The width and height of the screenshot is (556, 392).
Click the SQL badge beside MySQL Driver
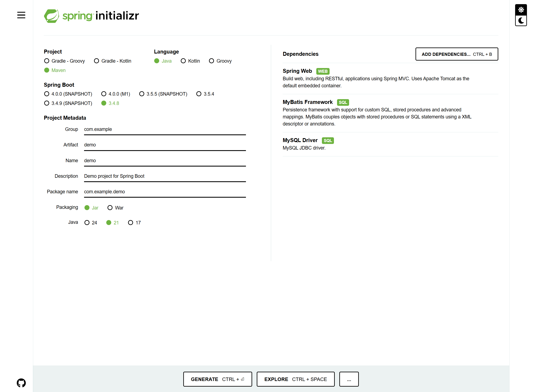(x=328, y=141)
